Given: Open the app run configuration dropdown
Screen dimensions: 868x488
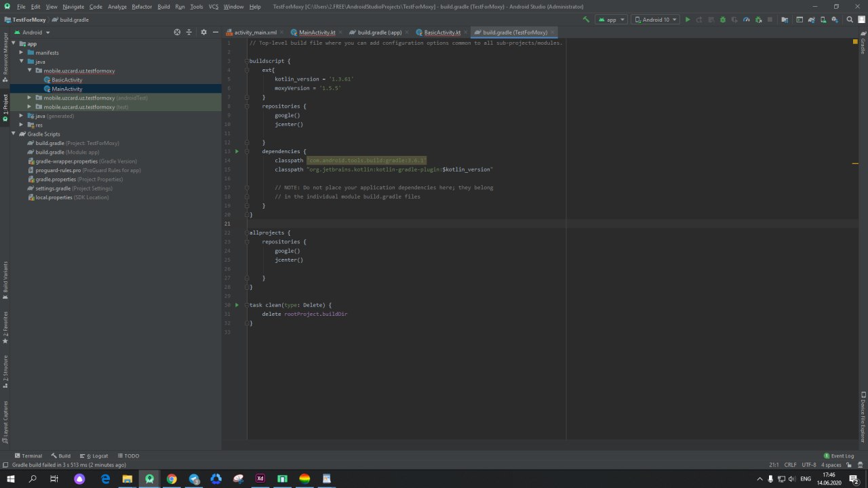Looking at the screenshot, I should 610,20.
